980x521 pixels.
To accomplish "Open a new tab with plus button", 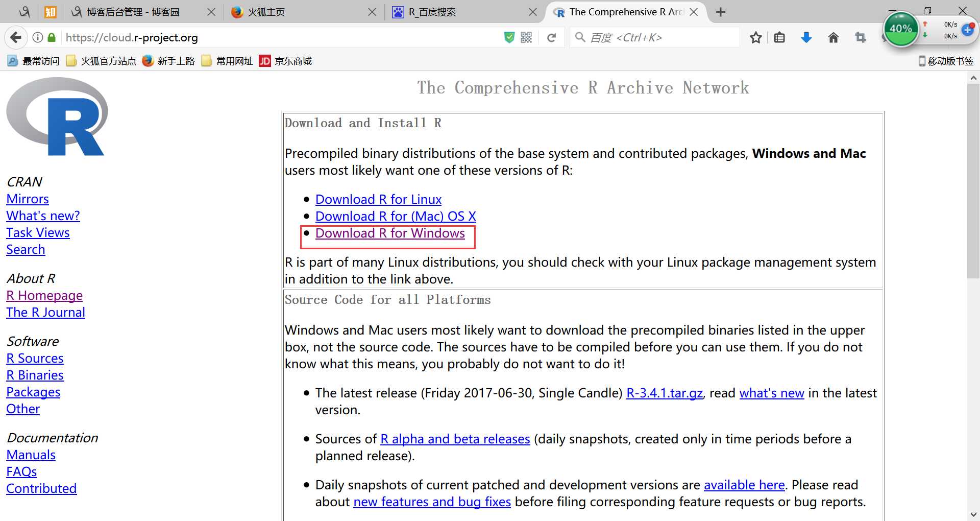I will [721, 12].
